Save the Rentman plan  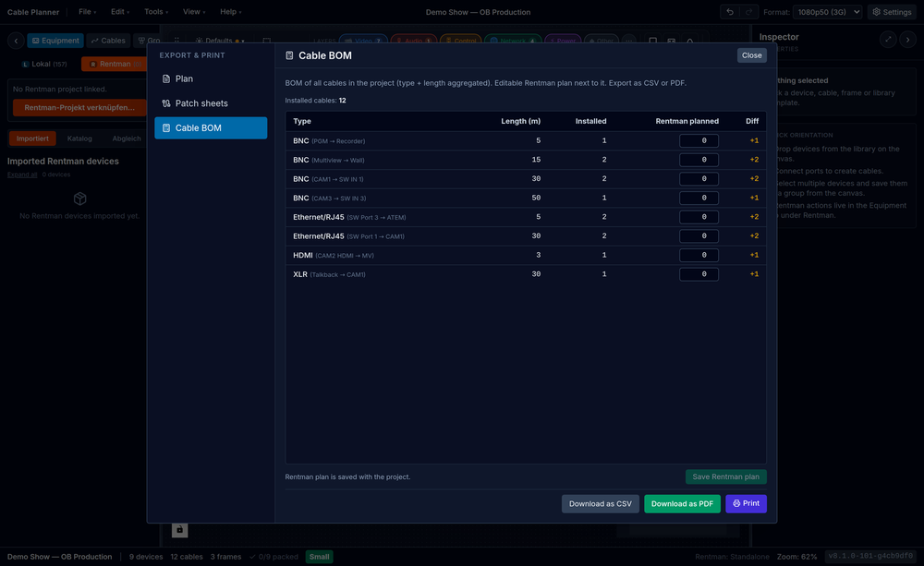726,477
